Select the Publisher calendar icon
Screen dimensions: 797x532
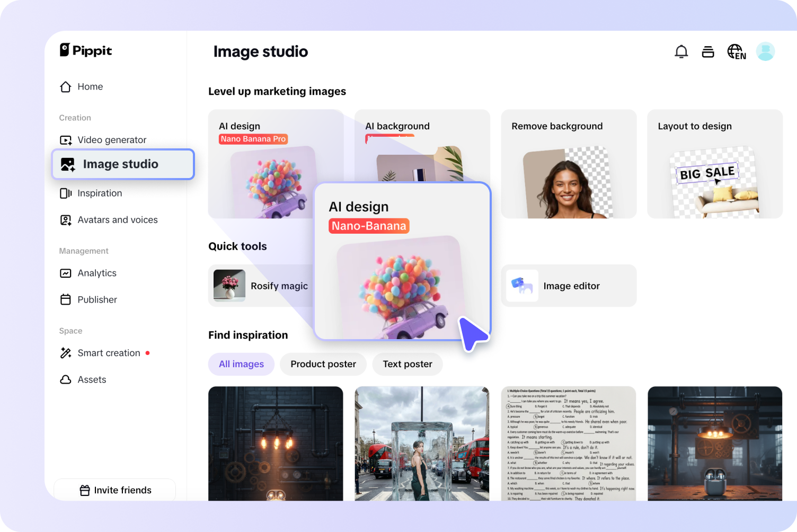click(66, 299)
